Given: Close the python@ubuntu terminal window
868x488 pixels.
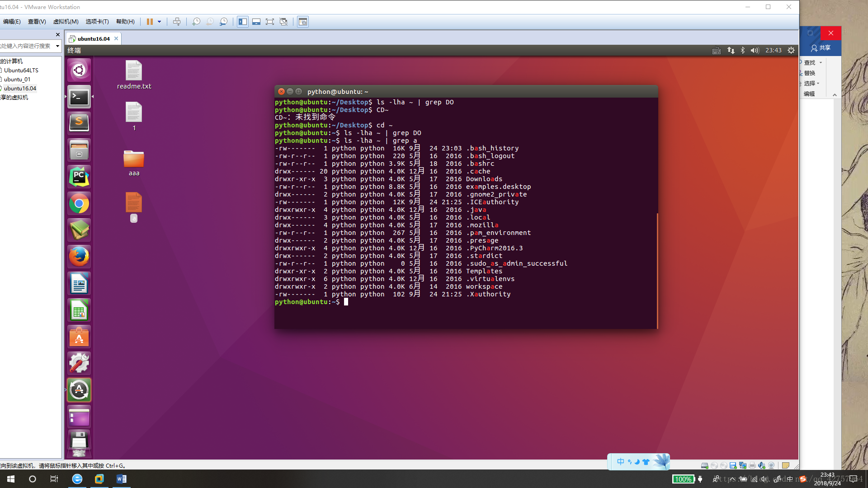Looking at the screenshot, I should click(281, 91).
